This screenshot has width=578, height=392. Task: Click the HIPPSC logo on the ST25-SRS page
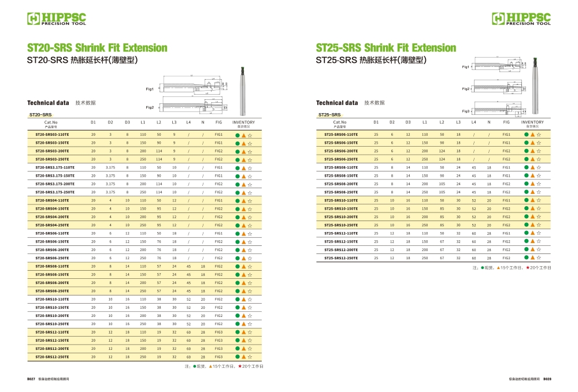click(x=521, y=19)
